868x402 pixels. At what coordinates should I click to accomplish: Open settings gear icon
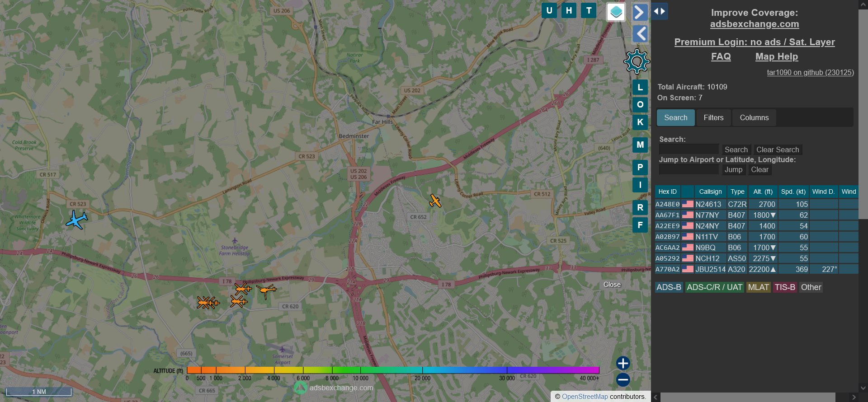(637, 61)
